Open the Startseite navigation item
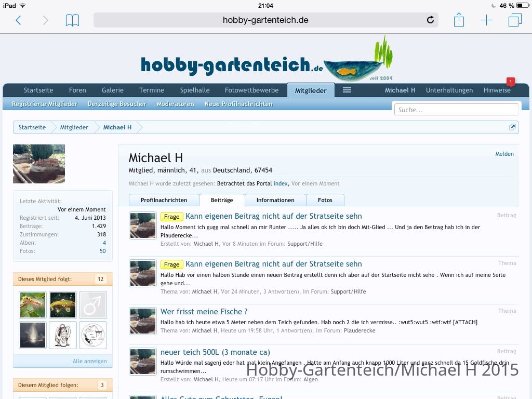The height and width of the screenshot is (399, 532). tap(38, 90)
